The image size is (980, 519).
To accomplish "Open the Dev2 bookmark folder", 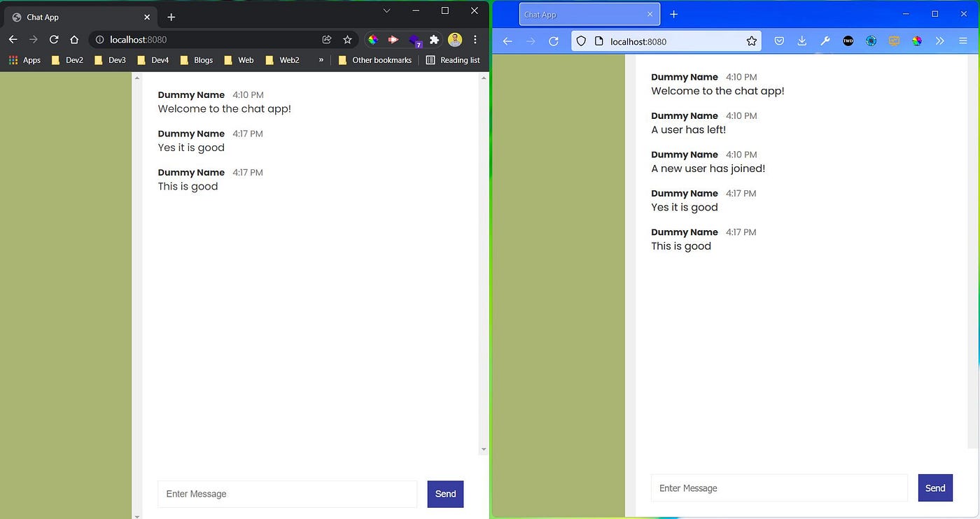I will click(x=67, y=60).
